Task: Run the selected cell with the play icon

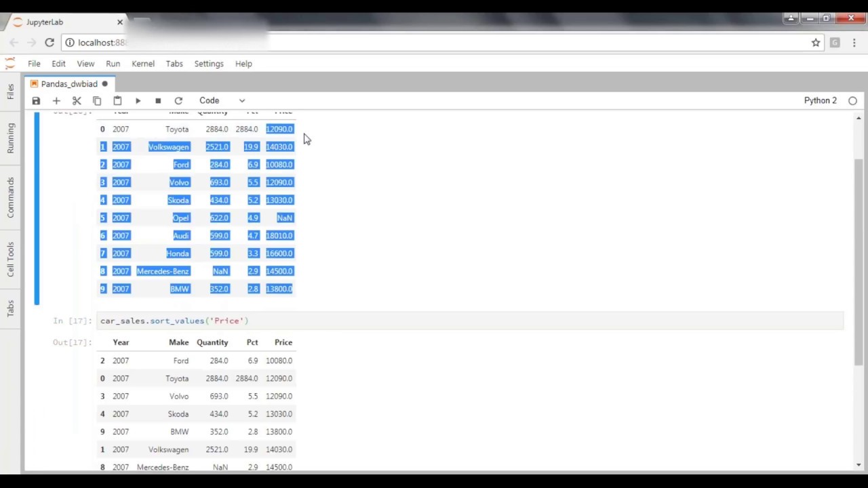Action: (x=138, y=100)
